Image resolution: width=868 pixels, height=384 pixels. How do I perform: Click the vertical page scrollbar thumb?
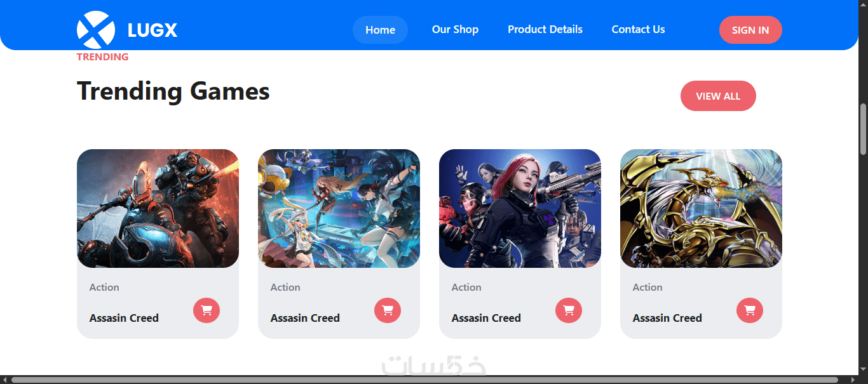863,129
